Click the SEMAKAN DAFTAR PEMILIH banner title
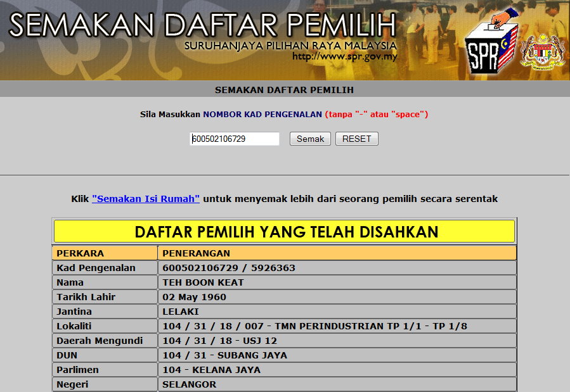 click(x=202, y=25)
